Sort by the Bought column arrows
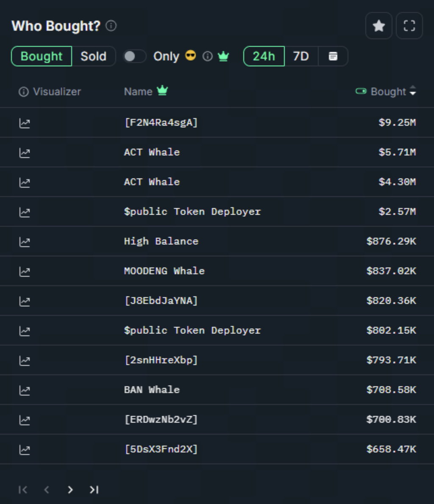The width and height of the screenshot is (434, 504). click(x=413, y=91)
